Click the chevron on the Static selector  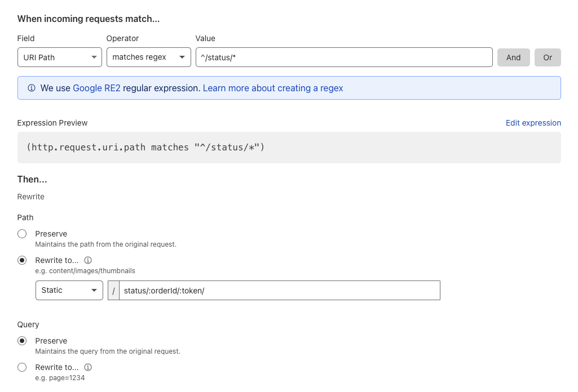[94, 290]
